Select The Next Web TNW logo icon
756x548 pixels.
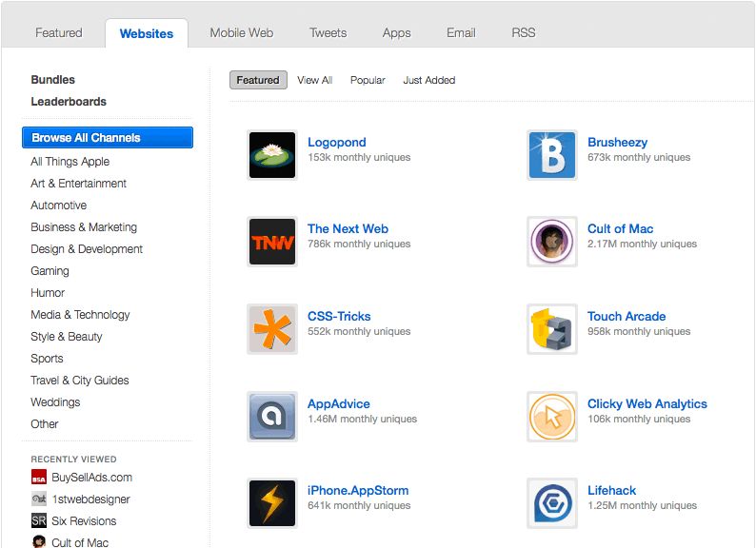[272, 242]
